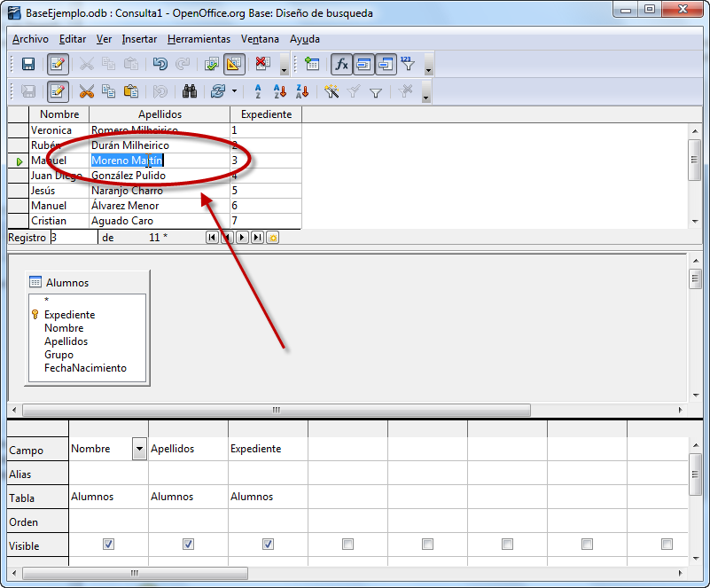
Task: Toggle Edit mode in the top toolbar
Action: (x=58, y=64)
